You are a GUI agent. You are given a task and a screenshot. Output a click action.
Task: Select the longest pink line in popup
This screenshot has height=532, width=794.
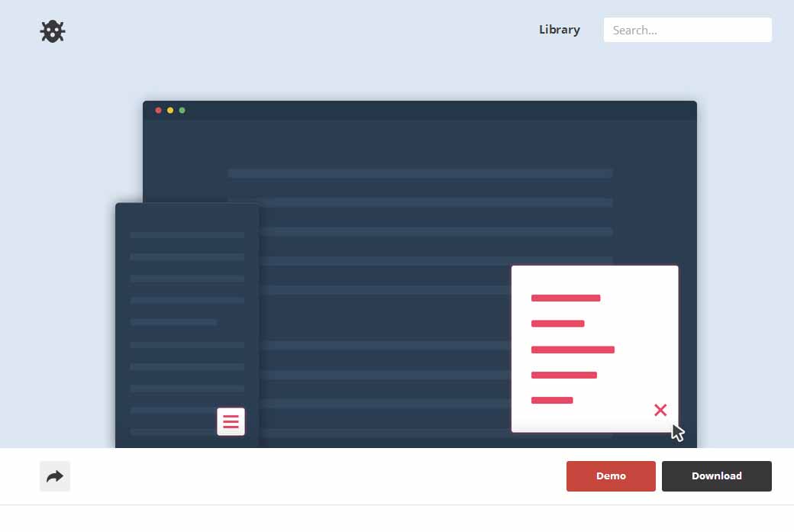pyautogui.click(x=573, y=350)
